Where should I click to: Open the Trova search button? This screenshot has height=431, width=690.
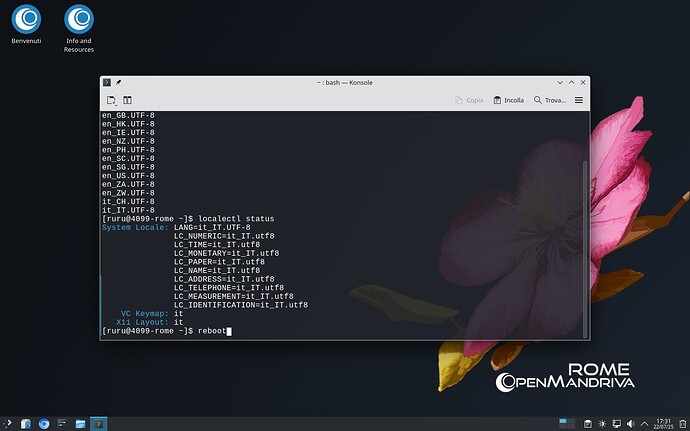coord(551,100)
